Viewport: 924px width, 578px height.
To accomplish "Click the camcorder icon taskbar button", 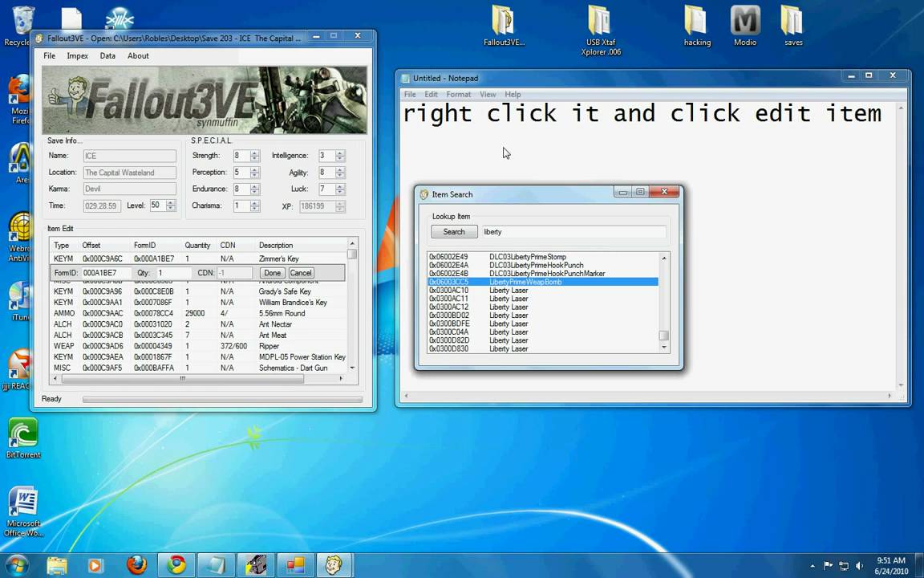I will coord(255,565).
